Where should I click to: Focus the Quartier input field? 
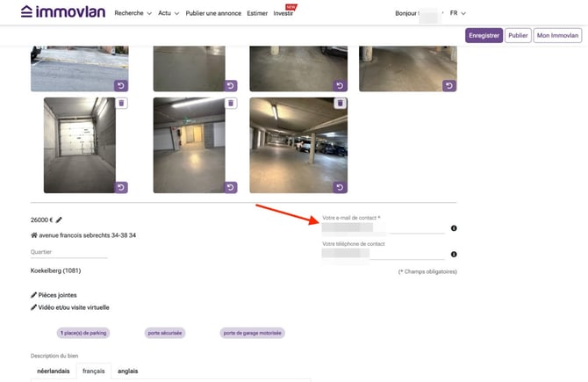pos(68,252)
